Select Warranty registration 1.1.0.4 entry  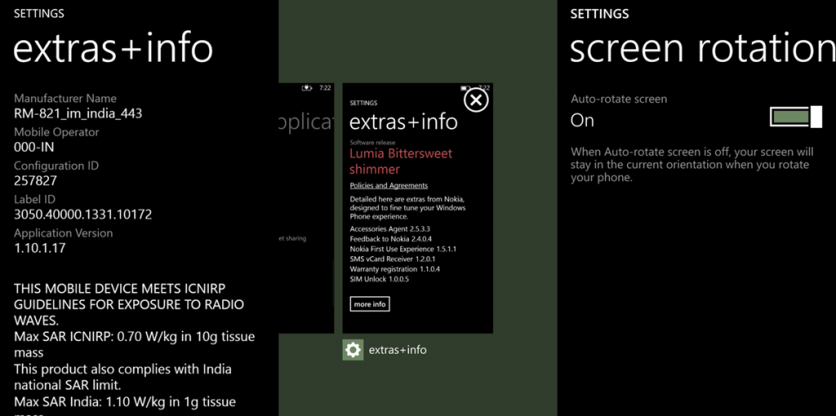pyautogui.click(x=395, y=269)
